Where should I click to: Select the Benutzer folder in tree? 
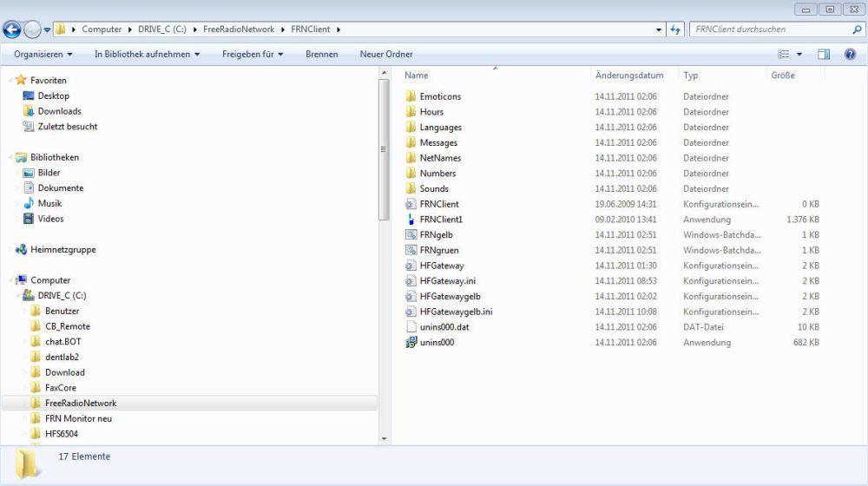(62, 311)
